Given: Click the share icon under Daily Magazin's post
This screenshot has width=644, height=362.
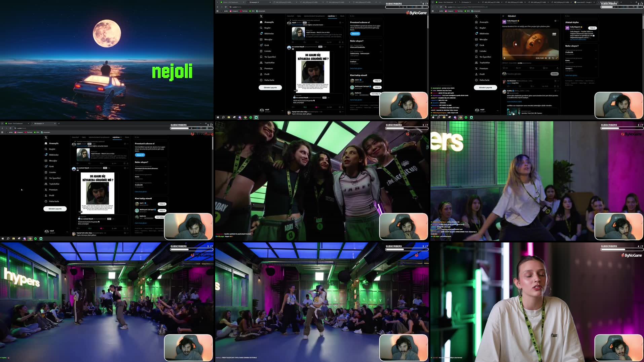Looking at the screenshot, I should point(557,68).
